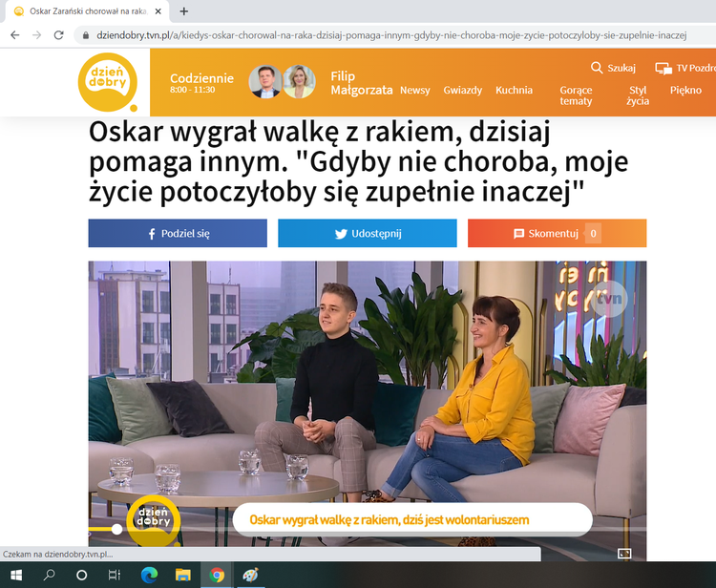Image resolution: width=716 pixels, height=588 pixels.
Task: Open the Szukaj search magnifier icon
Action: (x=597, y=68)
